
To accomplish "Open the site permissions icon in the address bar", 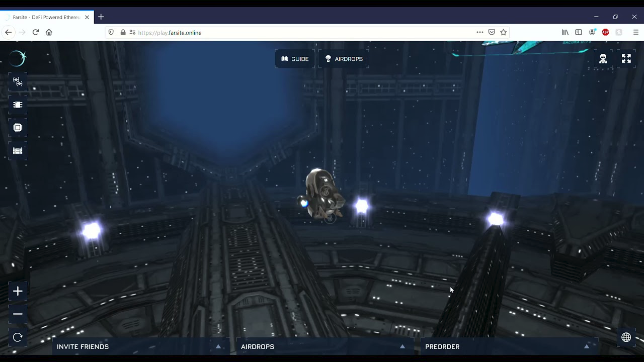I will point(132,32).
